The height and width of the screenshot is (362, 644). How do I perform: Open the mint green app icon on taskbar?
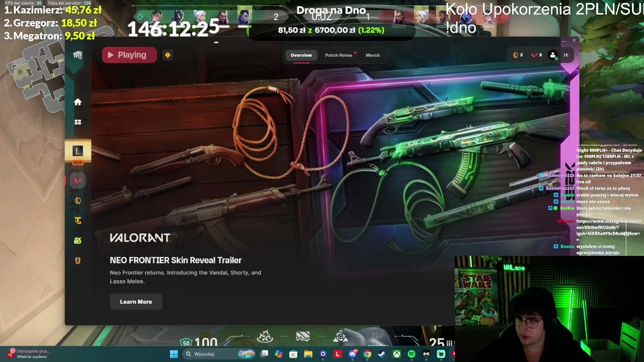click(441, 354)
